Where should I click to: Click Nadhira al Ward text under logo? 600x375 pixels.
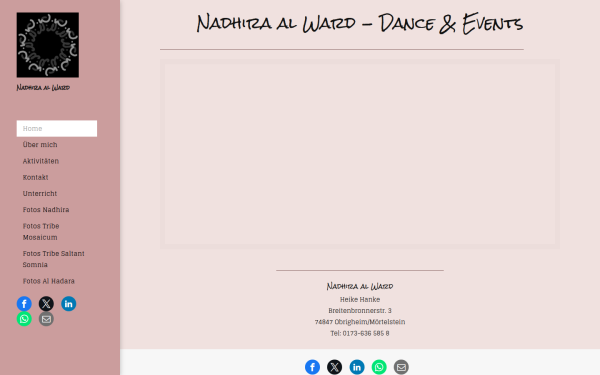tap(43, 88)
